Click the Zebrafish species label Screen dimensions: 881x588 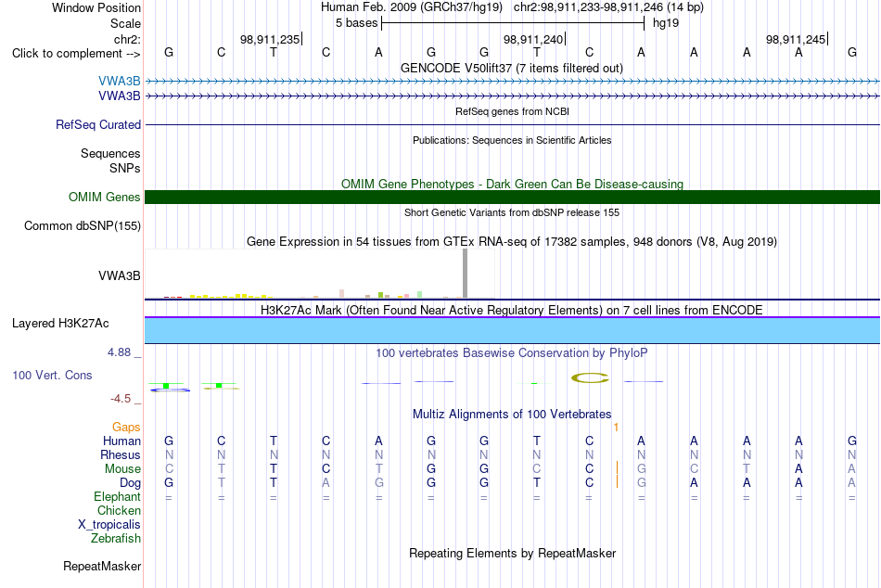pos(116,538)
